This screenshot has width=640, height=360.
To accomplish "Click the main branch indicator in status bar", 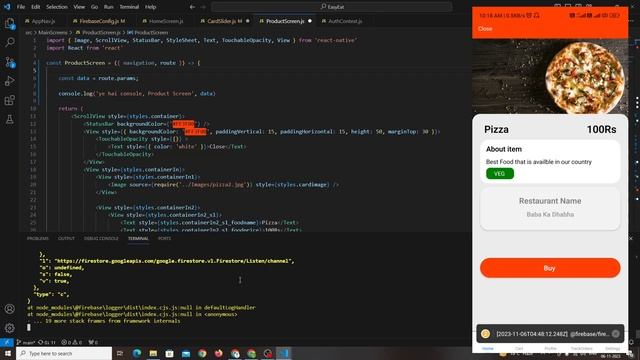I will (26, 342).
